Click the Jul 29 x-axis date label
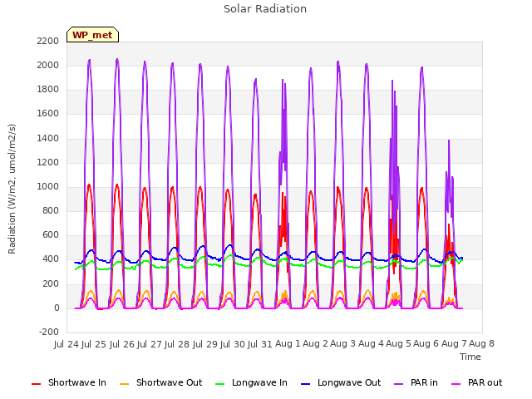 [x=205, y=344]
